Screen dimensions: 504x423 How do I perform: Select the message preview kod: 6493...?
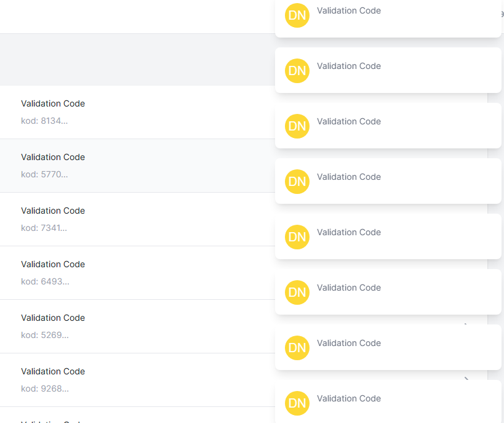click(x=45, y=281)
